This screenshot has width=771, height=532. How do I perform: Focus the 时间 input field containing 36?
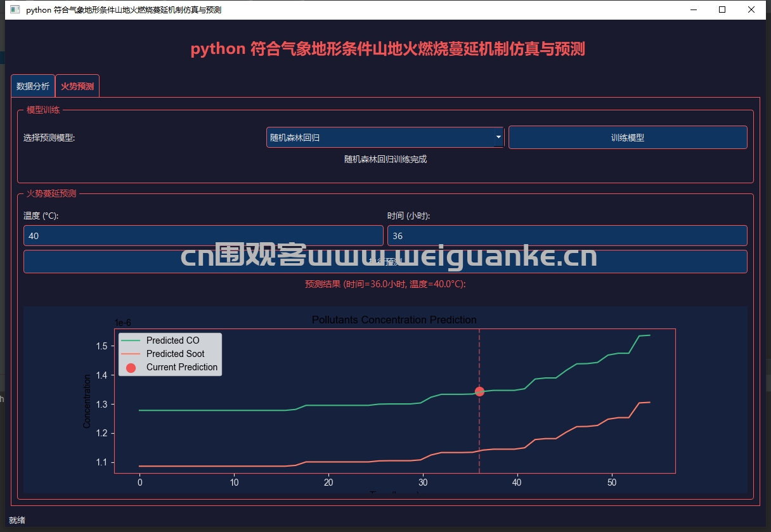(x=567, y=236)
